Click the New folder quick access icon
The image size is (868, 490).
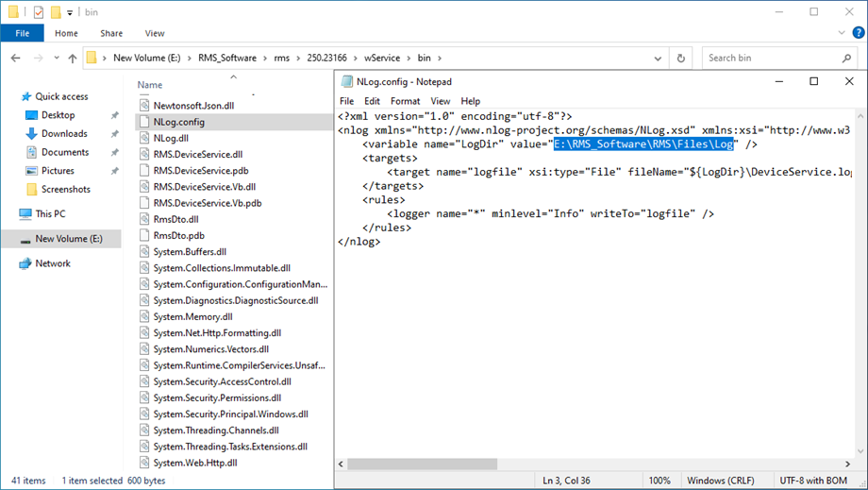pyautogui.click(x=56, y=11)
